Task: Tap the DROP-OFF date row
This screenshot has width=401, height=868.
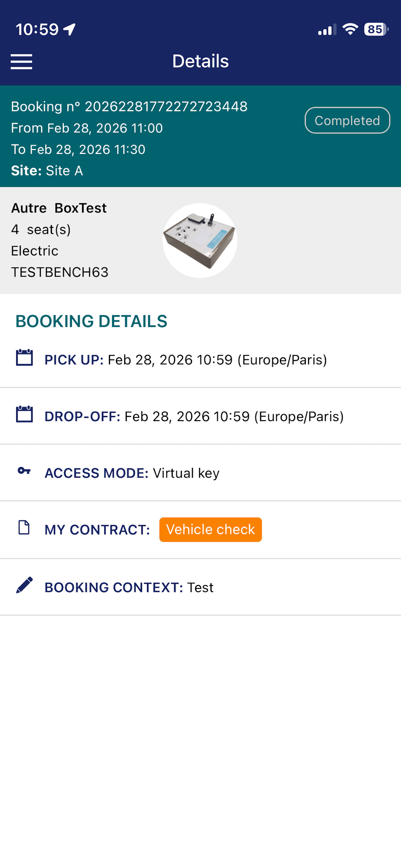Action: (x=200, y=416)
